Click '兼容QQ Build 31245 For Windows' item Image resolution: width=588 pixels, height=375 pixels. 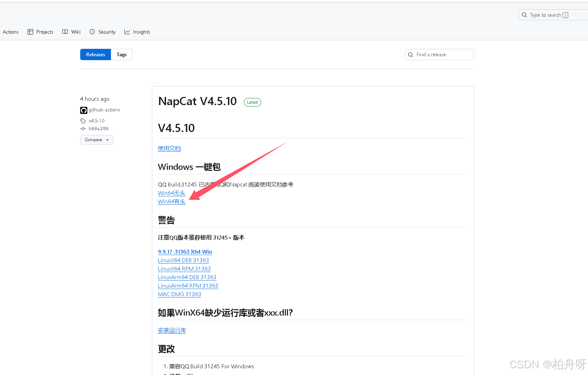click(x=211, y=367)
